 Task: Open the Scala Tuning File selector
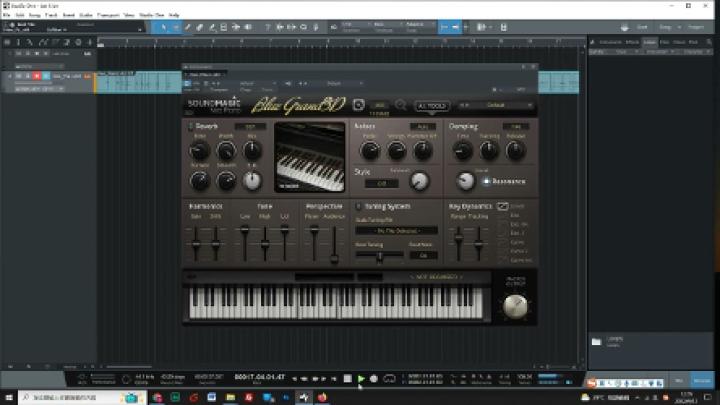click(x=396, y=231)
